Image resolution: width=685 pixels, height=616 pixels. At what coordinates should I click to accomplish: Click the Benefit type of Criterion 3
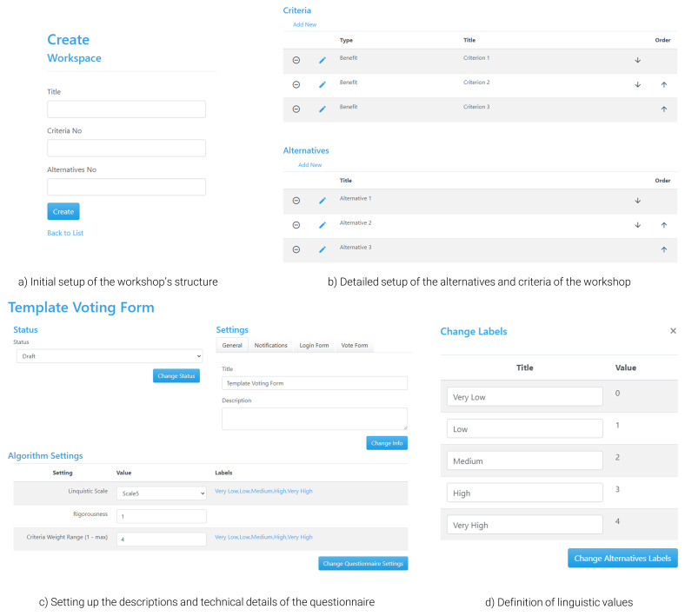click(x=349, y=107)
